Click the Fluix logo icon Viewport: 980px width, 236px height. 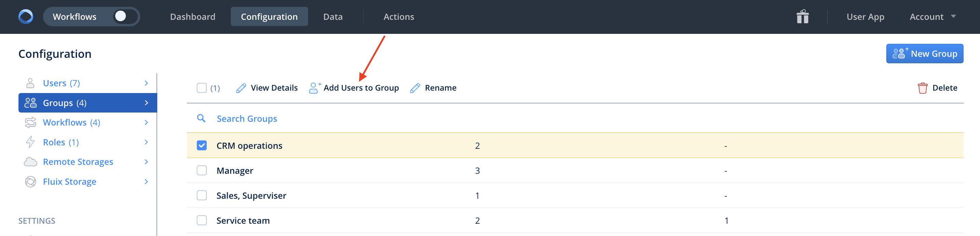[x=26, y=17]
